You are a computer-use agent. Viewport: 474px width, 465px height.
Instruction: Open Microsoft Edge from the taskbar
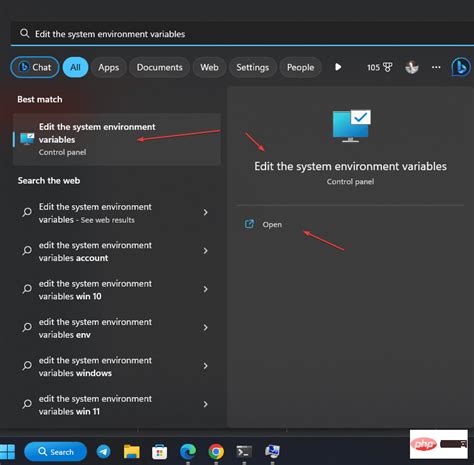tap(188, 452)
